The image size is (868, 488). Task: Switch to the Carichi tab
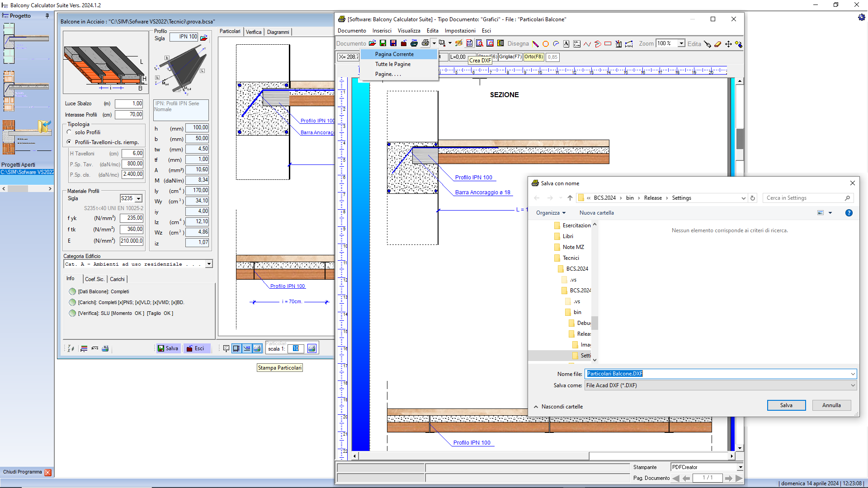(117, 279)
